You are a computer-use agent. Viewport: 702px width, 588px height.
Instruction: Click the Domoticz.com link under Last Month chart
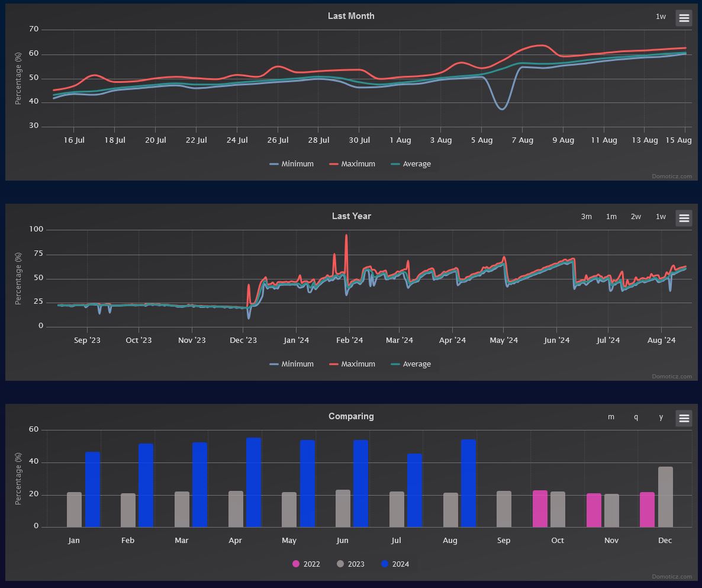coord(672,176)
